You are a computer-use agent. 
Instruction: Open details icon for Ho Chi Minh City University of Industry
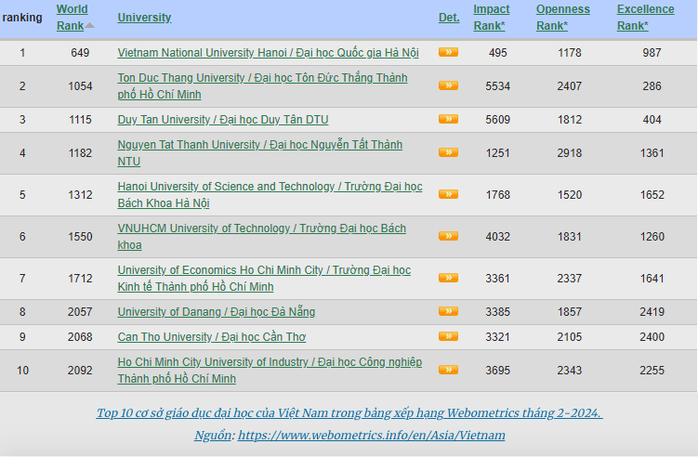pyautogui.click(x=448, y=369)
